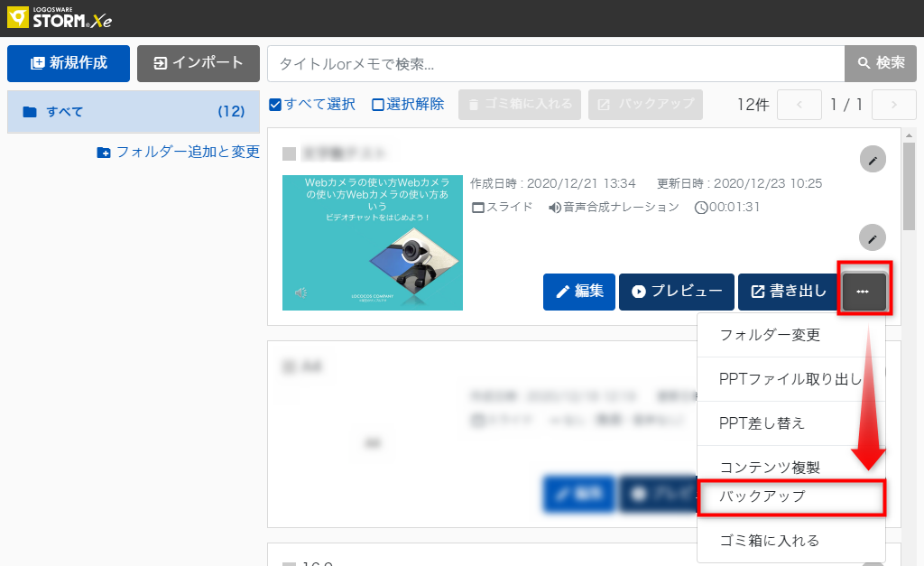Image resolution: width=924 pixels, height=566 pixels.
Task: Toggle the 選択解除 checkbox
Action: point(378,105)
